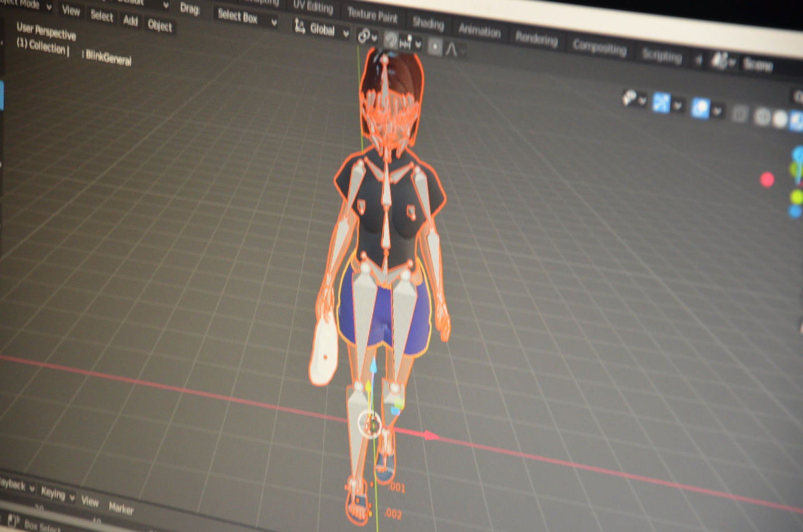Open the Object menu

click(x=159, y=25)
